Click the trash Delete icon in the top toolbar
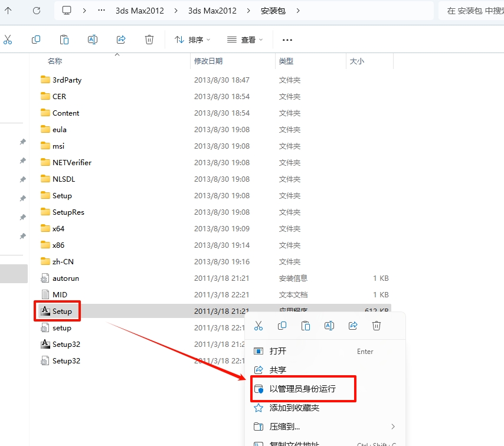The height and width of the screenshot is (446, 504). 149,40
